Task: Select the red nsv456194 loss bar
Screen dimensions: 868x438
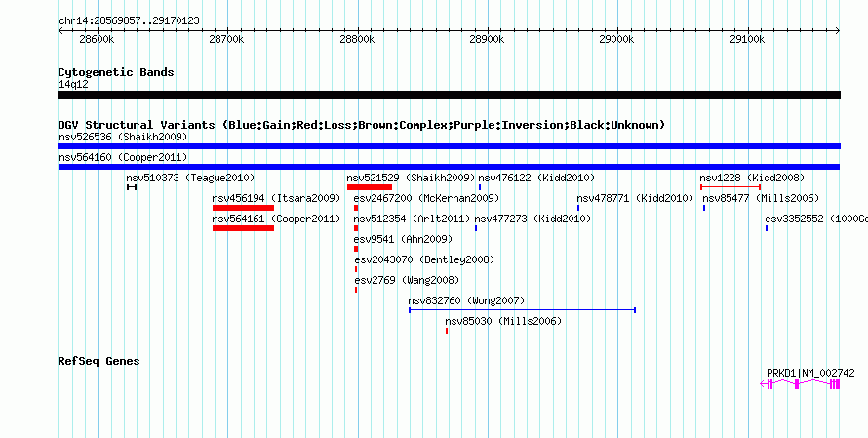Action: 244,208
